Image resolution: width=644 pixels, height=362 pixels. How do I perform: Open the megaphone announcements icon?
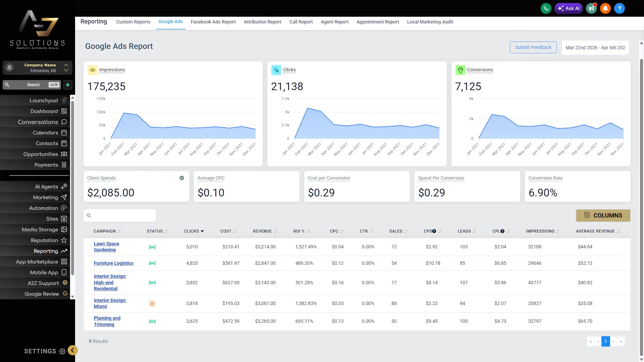pyautogui.click(x=591, y=8)
